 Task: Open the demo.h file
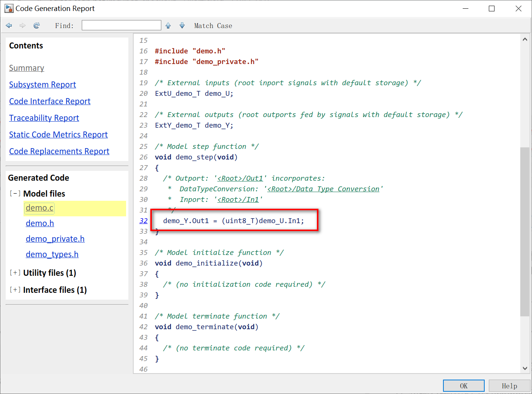(x=40, y=224)
